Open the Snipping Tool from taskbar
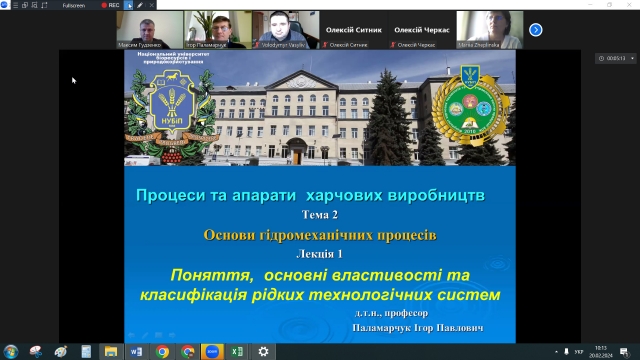640x360 pixels. pos(36,351)
